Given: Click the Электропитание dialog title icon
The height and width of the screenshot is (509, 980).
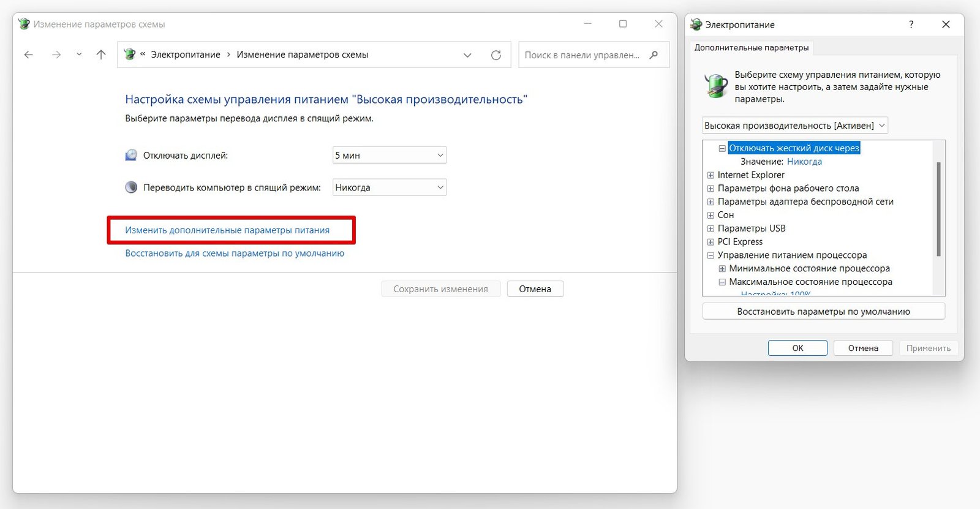Looking at the screenshot, I should click(696, 25).
